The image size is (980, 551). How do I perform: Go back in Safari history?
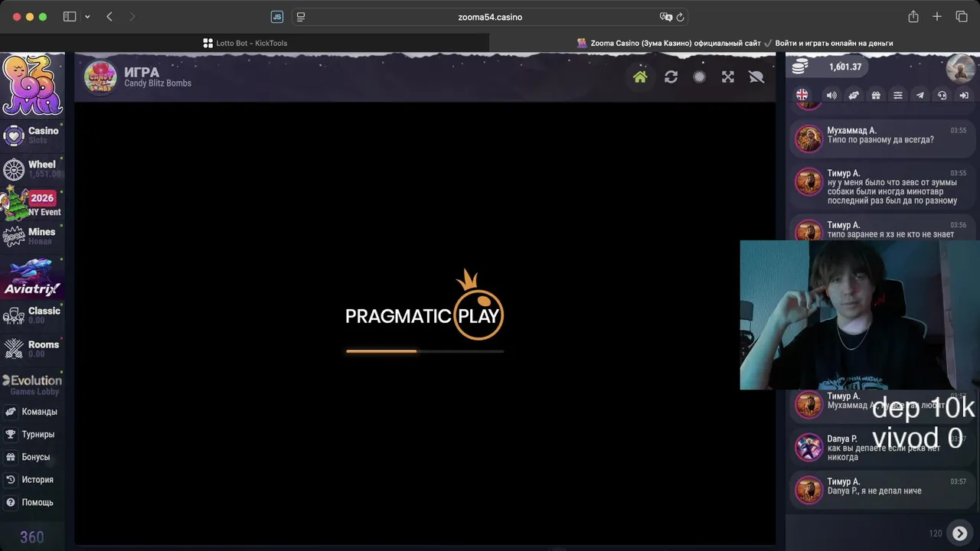pyautogui.click(x=109, y=17)
